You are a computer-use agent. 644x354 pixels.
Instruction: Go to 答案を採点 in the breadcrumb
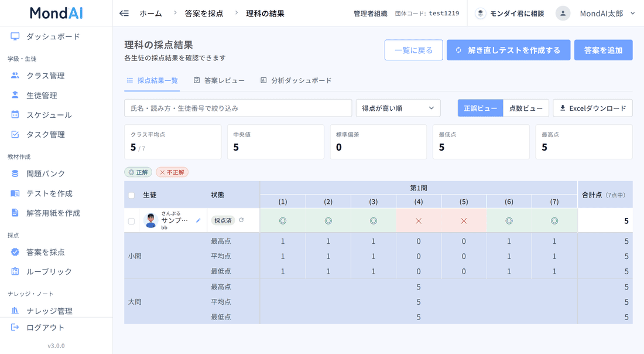point(204,13)
